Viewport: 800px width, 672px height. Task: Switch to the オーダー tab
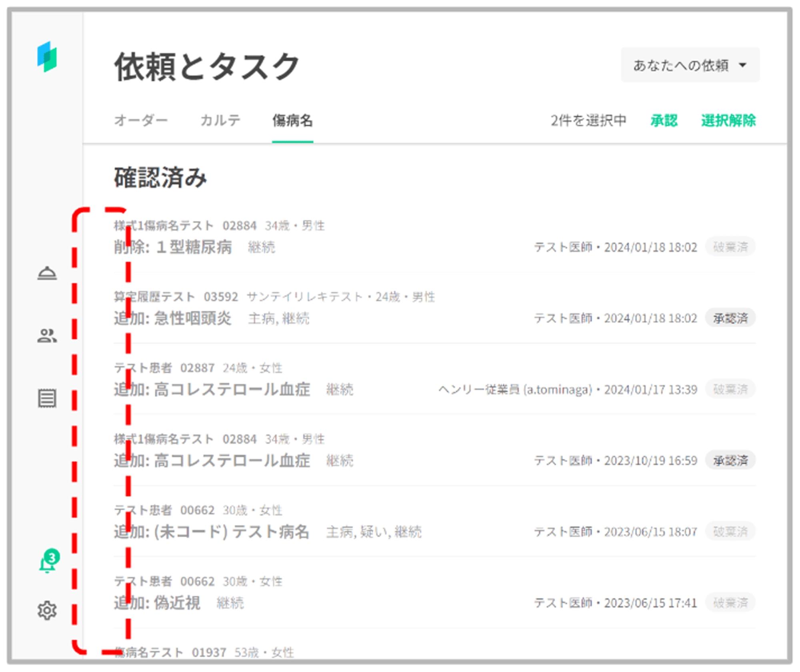point(141,120)
